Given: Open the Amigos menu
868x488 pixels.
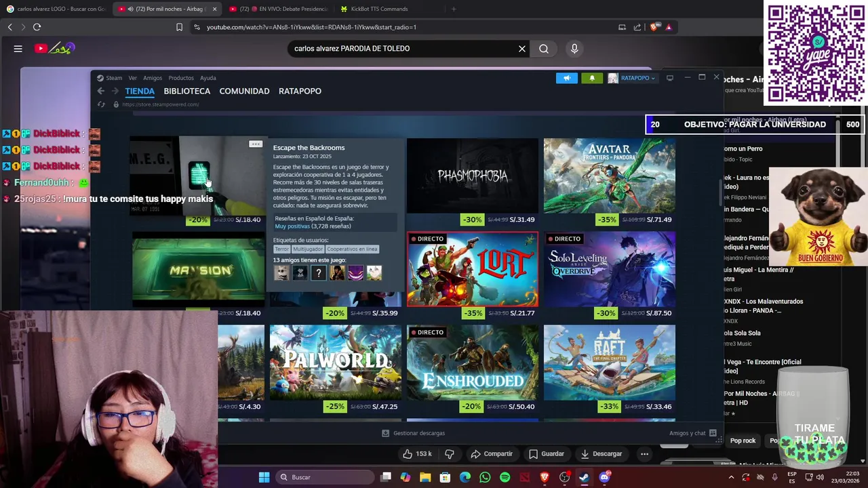Looking at the screenshot, I should (153, 78).
